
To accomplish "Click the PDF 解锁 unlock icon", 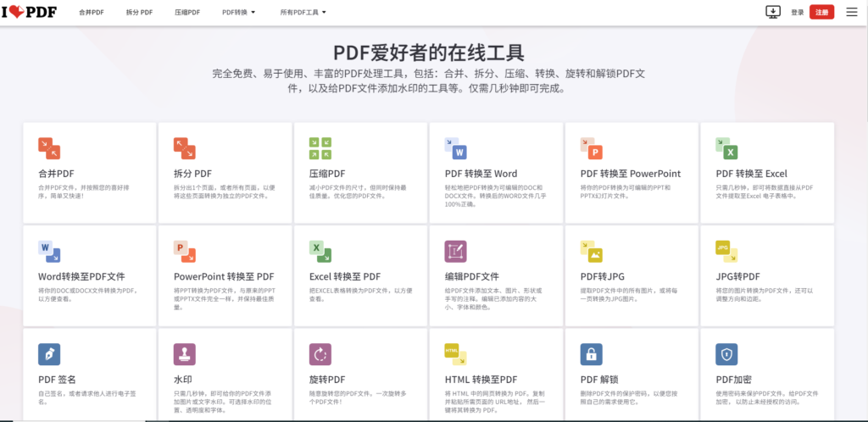I will [591, 354].
